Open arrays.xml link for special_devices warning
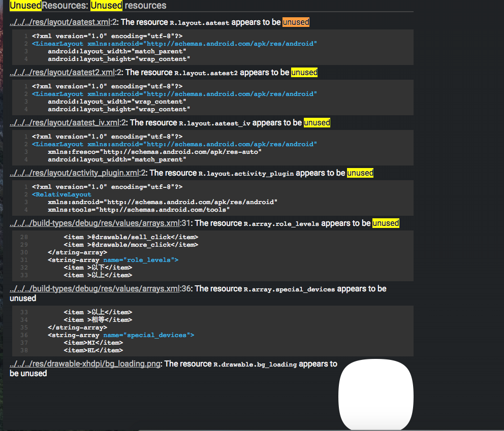 (94, 289)
